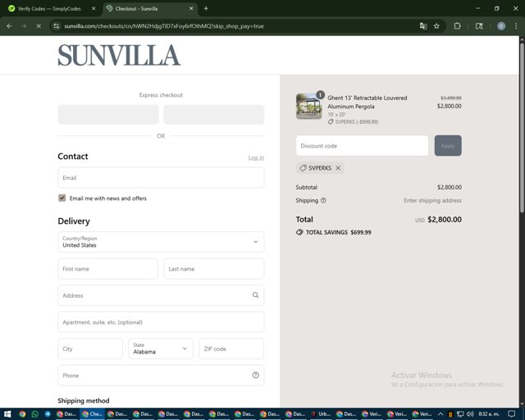Close the Verify Codes SimplyCodes tab
The image size is (525, 420).
pos(94,9)
